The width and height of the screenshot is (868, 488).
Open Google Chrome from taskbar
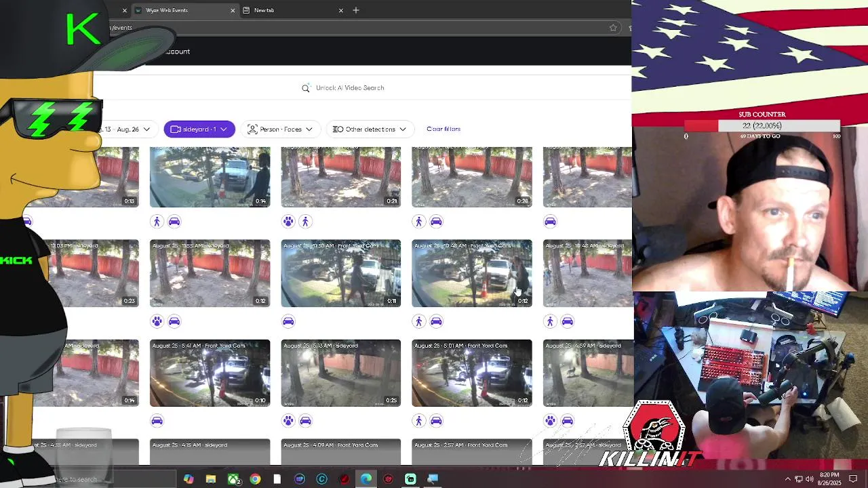(255, 479)
